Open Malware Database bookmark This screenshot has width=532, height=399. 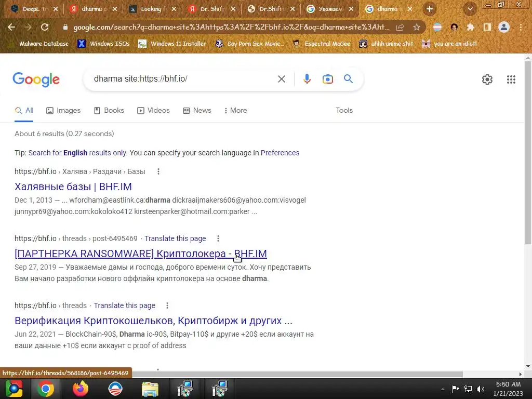40,44
